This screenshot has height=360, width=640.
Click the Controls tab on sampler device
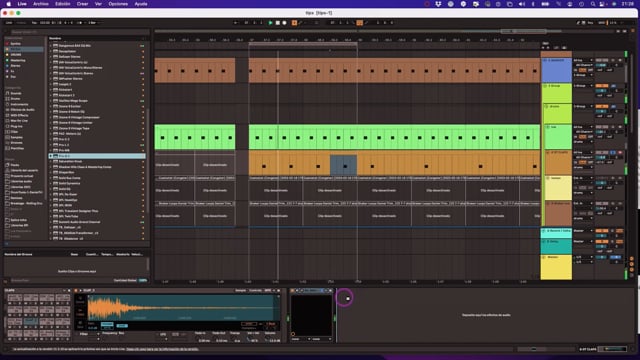(256, 291)
